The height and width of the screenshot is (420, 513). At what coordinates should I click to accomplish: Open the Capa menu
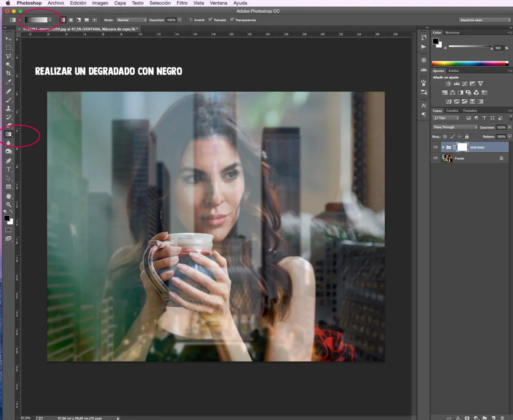coord(120,3)
